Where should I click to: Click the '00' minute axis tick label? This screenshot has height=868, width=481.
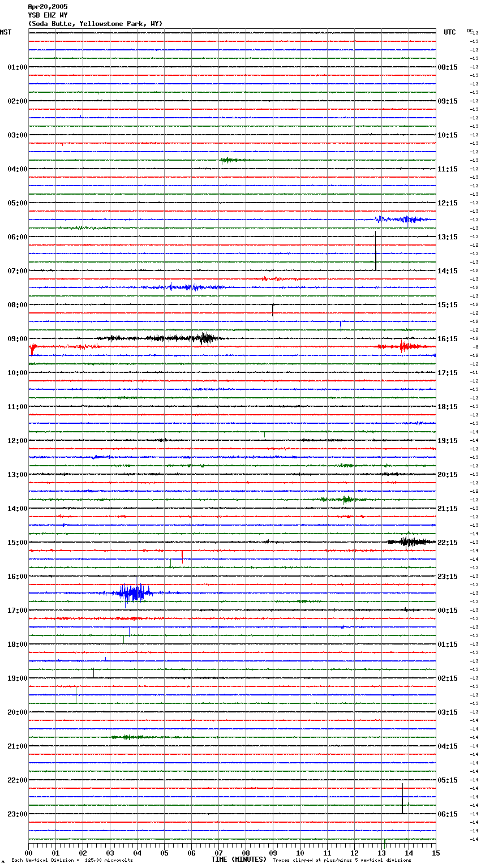(x=29, y=853)
